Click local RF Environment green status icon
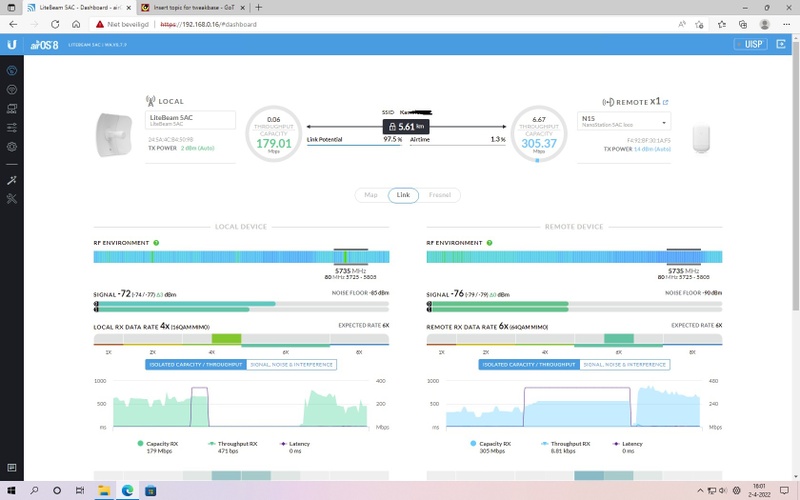The height and width of the screenshot is (500, 800). 156,243
